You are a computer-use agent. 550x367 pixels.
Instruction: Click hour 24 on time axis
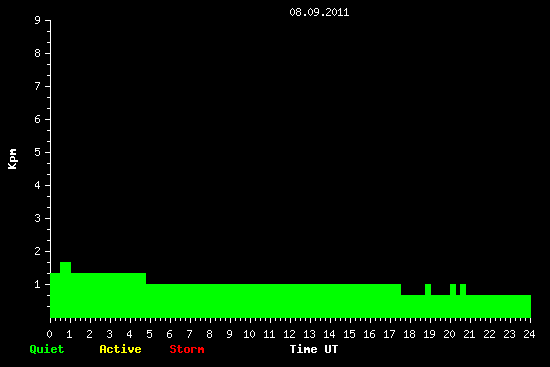pos(529,334)
